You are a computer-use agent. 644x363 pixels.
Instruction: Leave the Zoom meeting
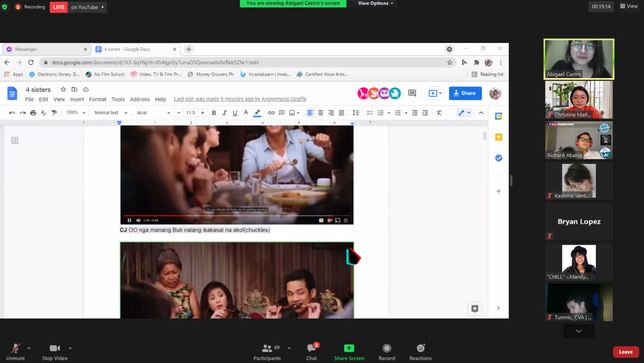[626, 352]
